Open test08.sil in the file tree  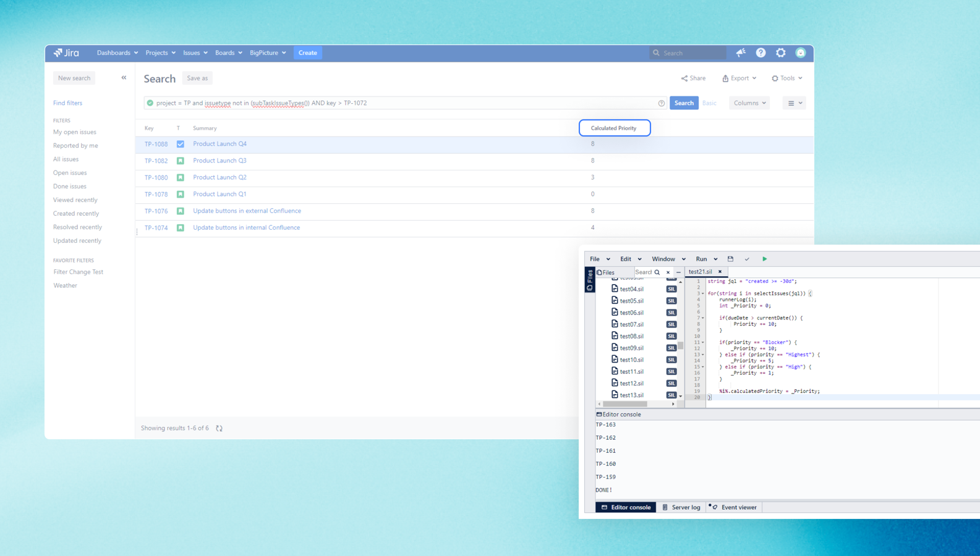pyautogui.click(x=631, y=336)
